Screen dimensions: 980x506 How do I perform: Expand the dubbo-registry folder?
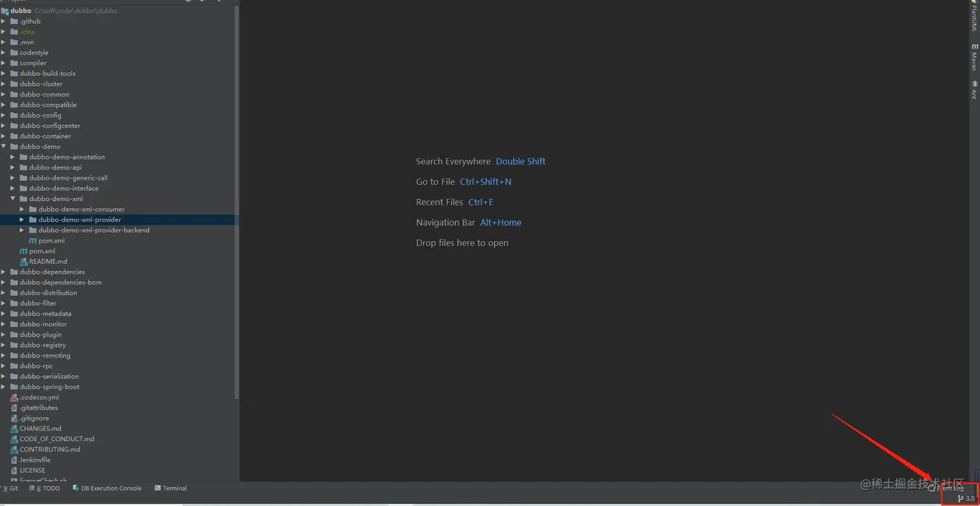(3, 345)
